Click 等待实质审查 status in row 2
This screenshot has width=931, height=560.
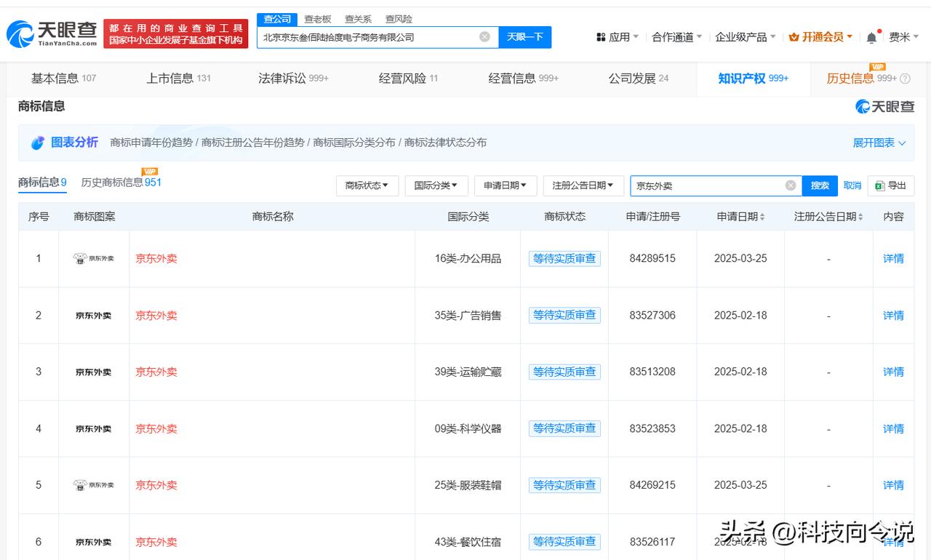[564, 315]
